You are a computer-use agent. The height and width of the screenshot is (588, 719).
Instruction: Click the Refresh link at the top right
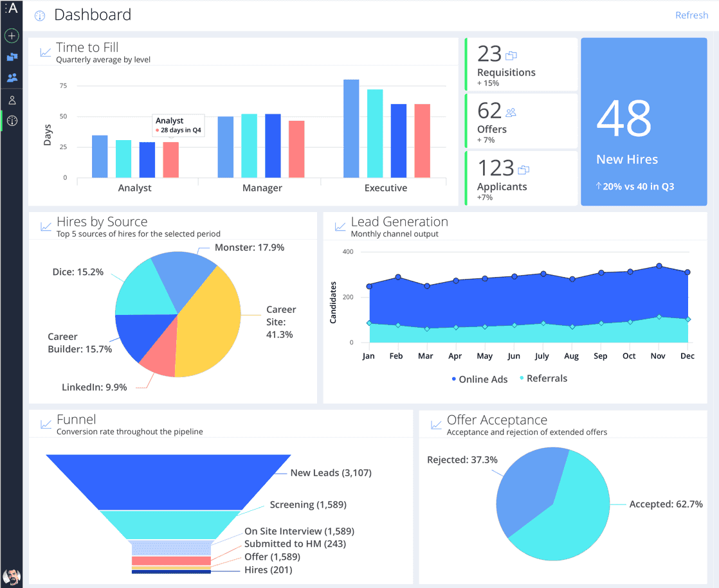[x=691, y=15]
